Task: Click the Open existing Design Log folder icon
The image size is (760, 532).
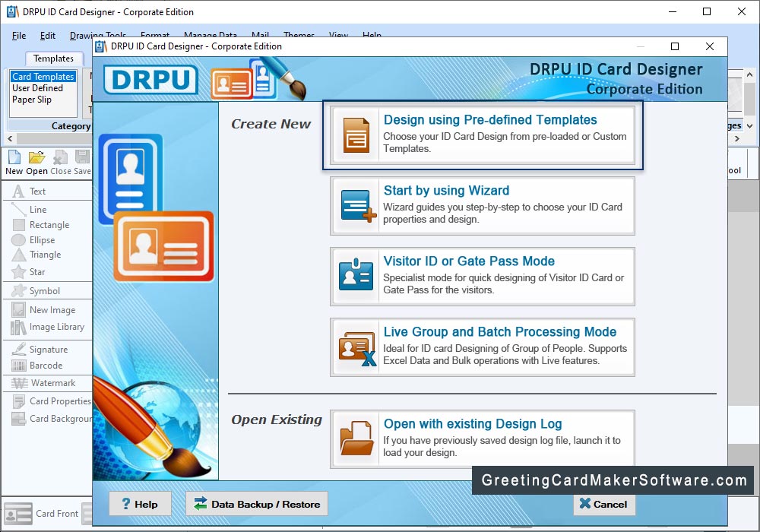Action: click(x=356, y=439)
